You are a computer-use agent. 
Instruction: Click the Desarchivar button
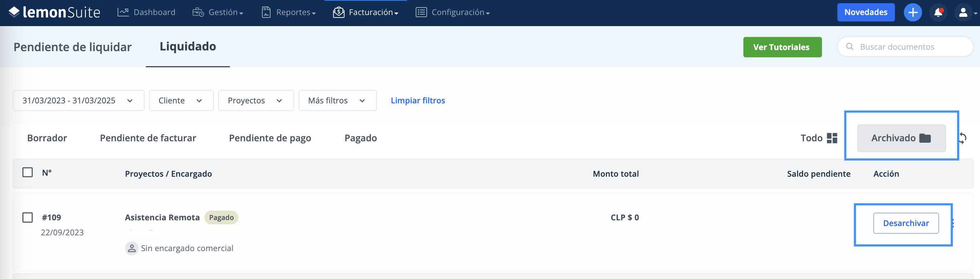[906, 223]
